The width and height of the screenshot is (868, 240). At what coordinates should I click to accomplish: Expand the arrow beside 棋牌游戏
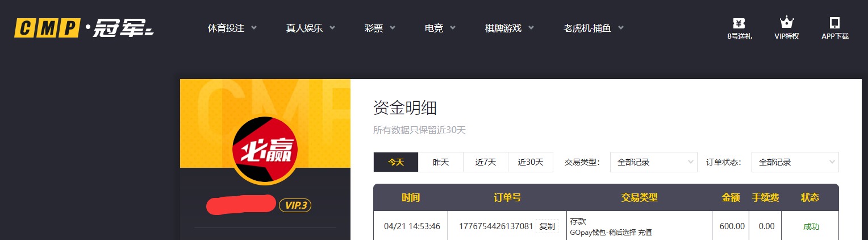pos(531,28)
